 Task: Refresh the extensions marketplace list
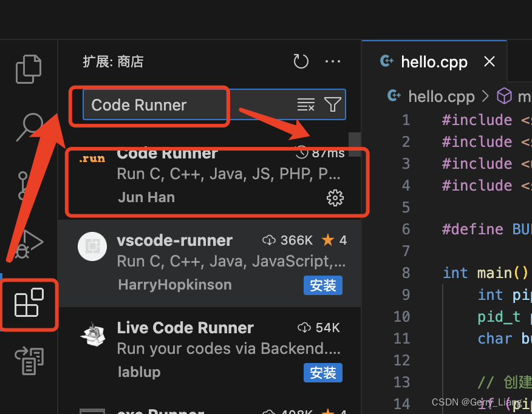click(x=301, y=61)
